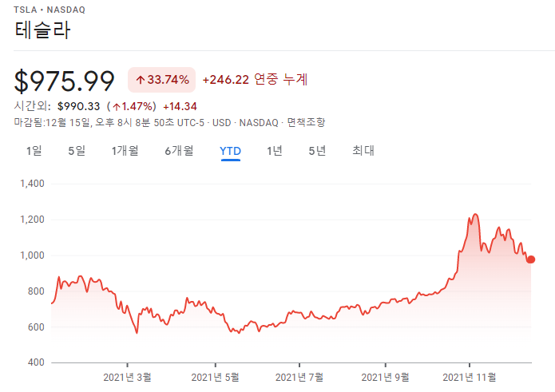Switch chart to 6개월 range

click(179, 151)
